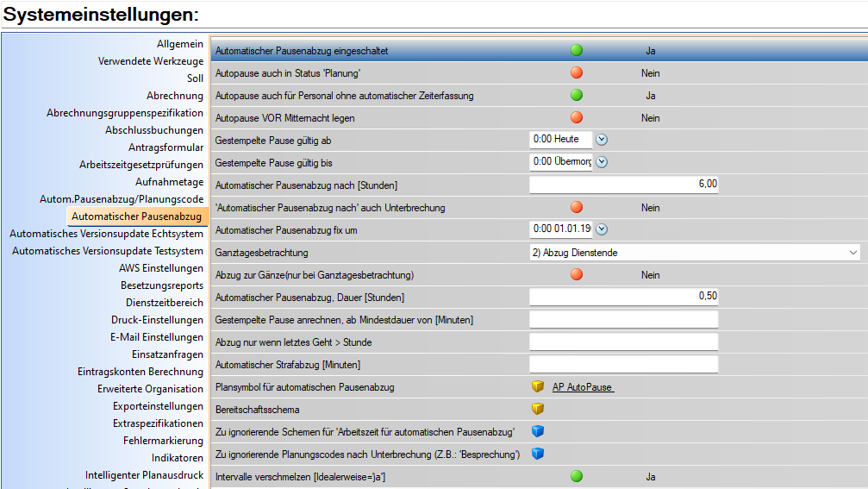Open Ganztagesbetrachtung dropdown list
This screenshot has width=868, height=489.
[852, 253]
